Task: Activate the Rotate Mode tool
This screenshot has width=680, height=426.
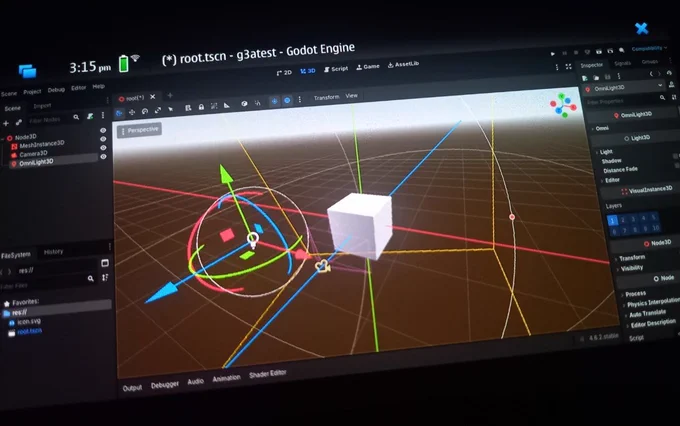Action: pyautogui.click(x=145, y=111)
